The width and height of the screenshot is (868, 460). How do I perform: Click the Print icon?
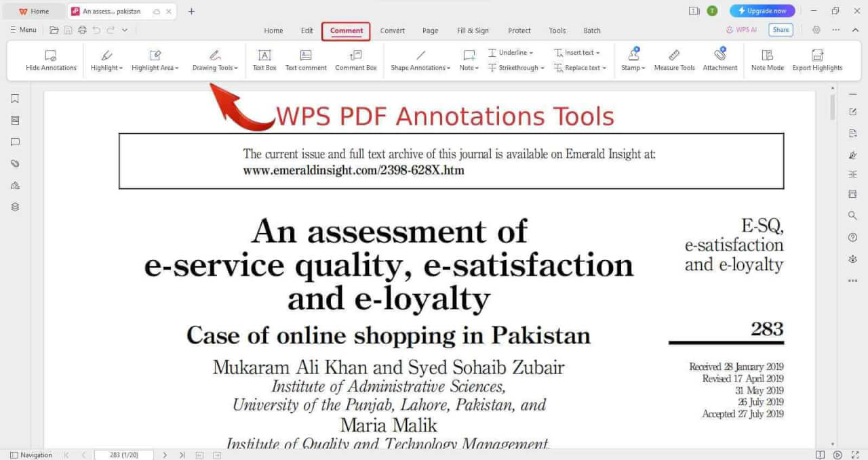click(x=82, y=30)
